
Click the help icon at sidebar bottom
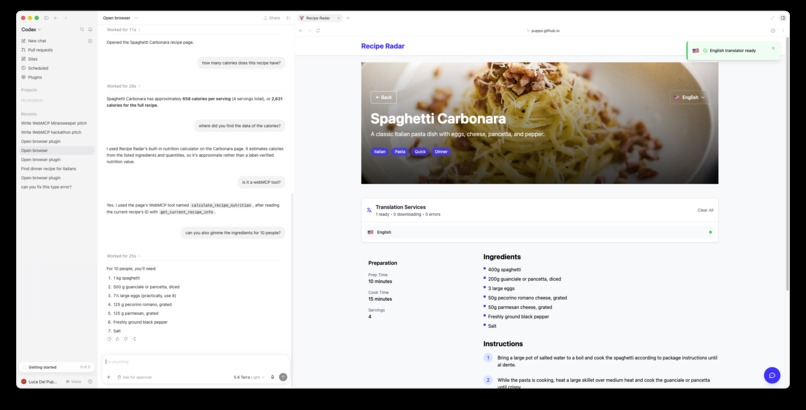point(90,382)
